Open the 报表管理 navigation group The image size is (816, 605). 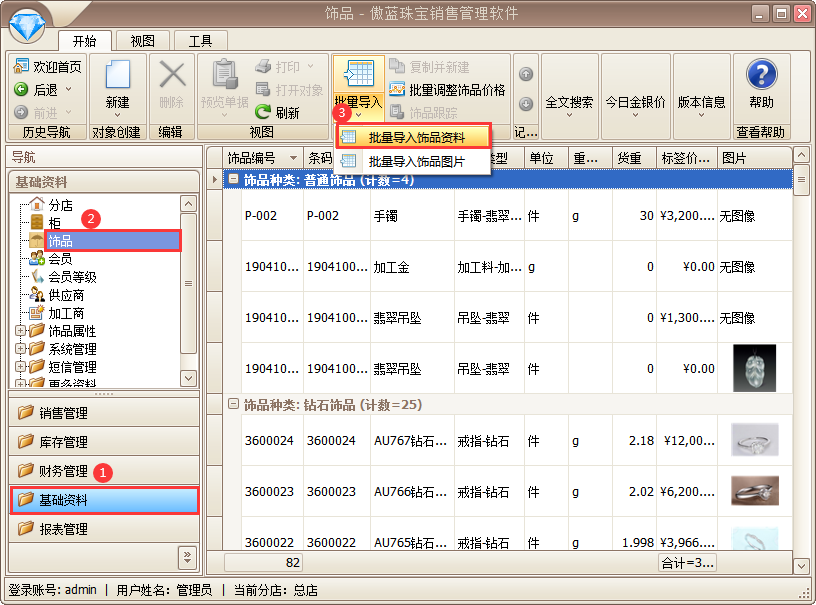pyautogui.click(x=104, y=530)
